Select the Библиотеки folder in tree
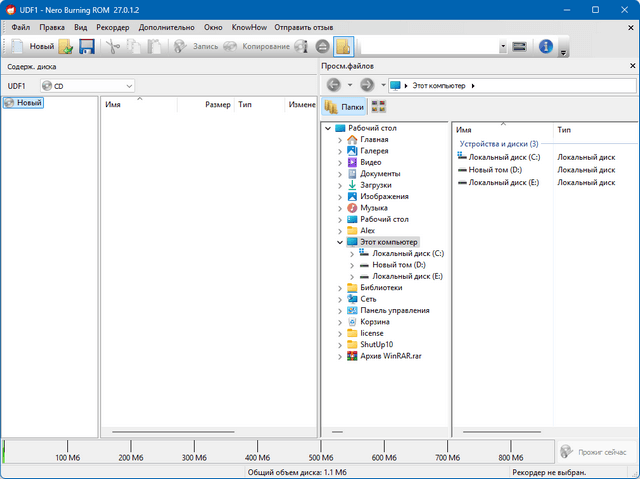 click(x=381, y=288)
